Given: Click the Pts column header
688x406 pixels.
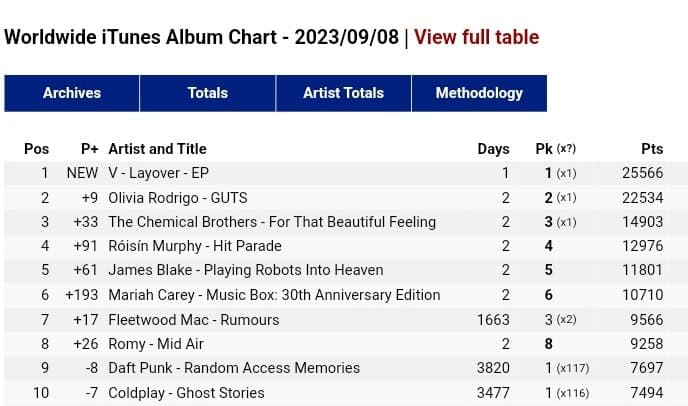Looking at the screenshot, I should coord(652,149).
